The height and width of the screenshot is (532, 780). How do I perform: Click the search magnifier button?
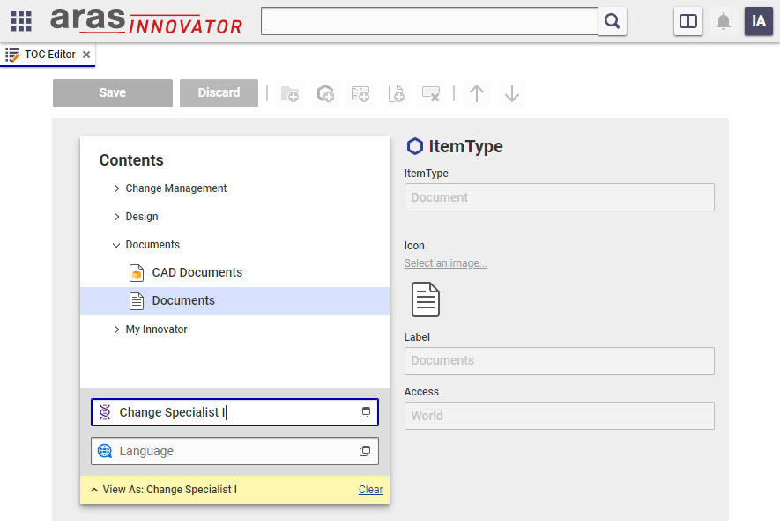[x=613, y=21]
